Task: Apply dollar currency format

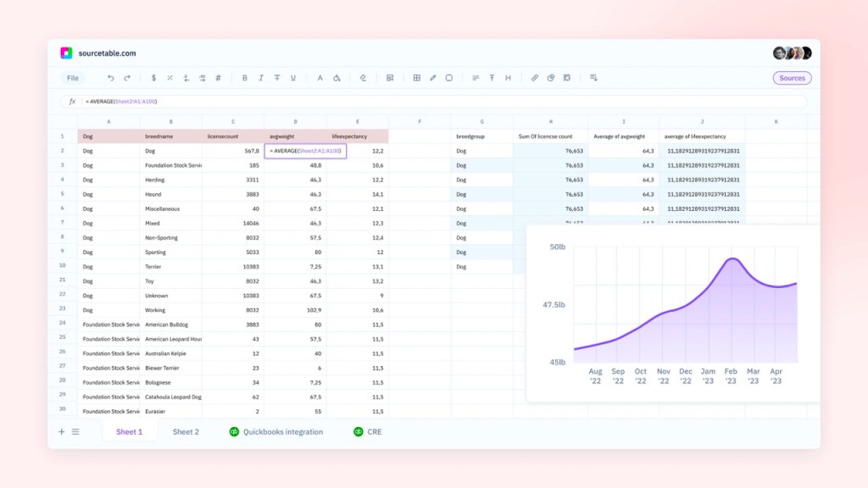Action: [x=153, y=78]
